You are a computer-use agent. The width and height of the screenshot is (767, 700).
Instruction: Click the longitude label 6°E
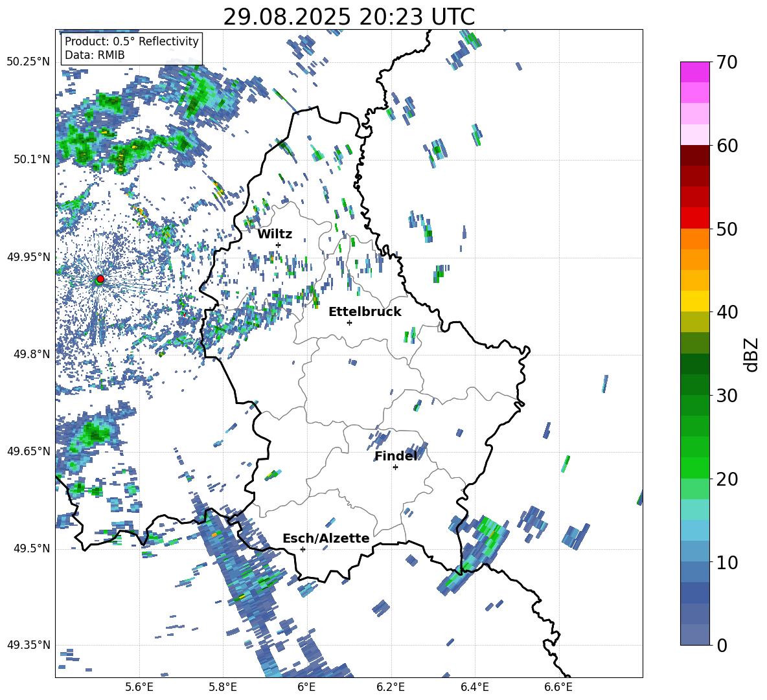click(x=306, y=687)
